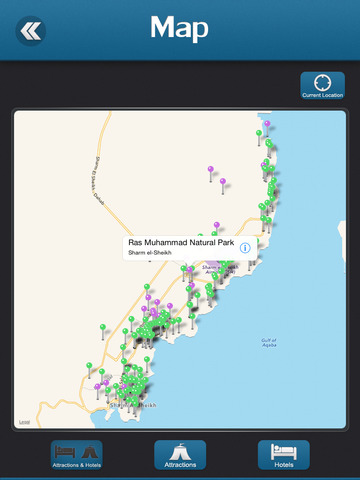
Task: Tap the double-chevron back button
Action: pos(30,31)
